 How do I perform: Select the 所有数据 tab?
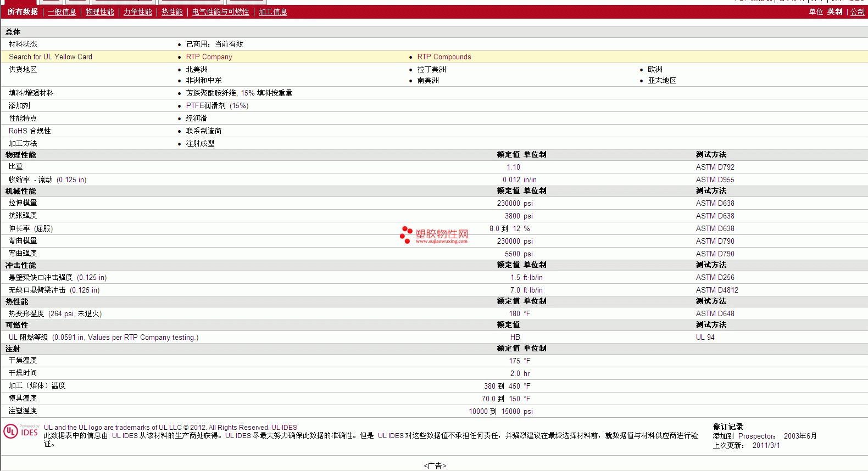23,12
